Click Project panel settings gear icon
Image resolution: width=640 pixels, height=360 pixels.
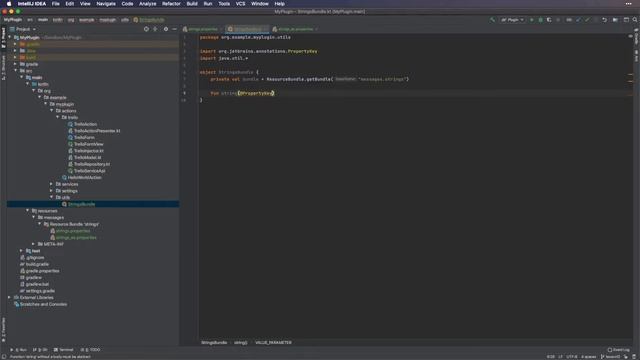[x=166, y=29]
